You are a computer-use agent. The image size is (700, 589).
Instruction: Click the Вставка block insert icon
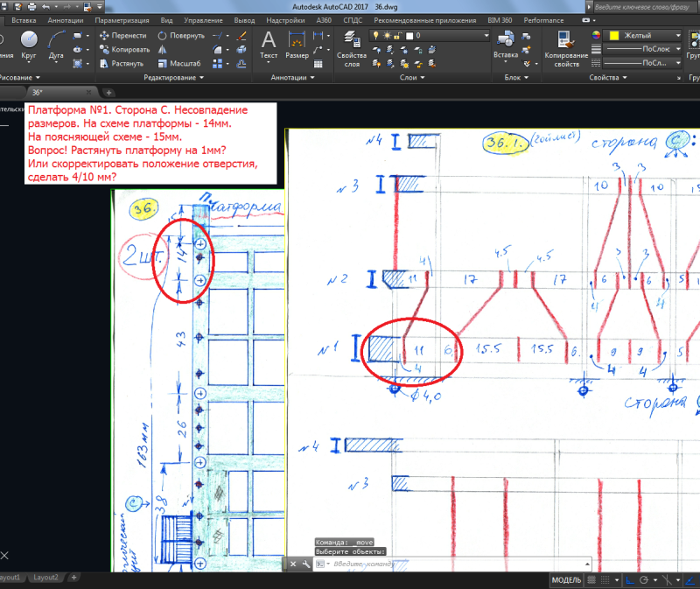pos(505,44)
